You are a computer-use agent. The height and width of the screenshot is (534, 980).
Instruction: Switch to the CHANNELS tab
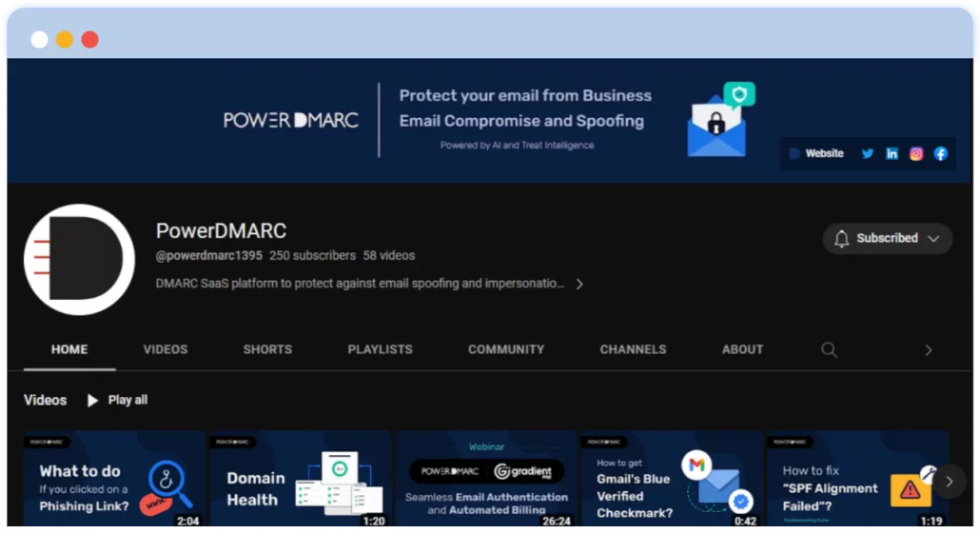click(x=633, y=349)
